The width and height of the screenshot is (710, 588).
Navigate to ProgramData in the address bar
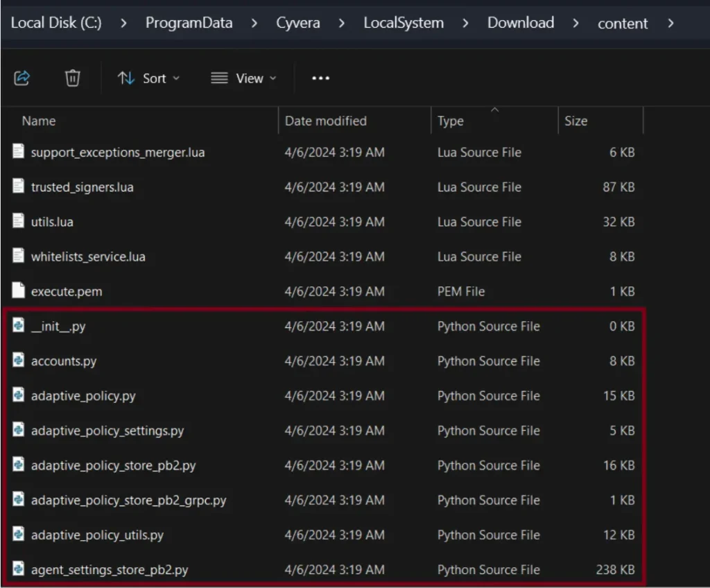(187, 23)
